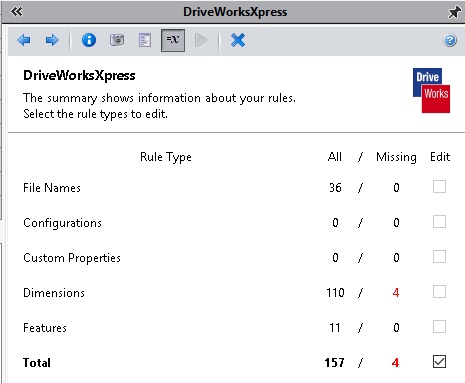
Task: Click the All column header
Action: [x=335, y=157]
